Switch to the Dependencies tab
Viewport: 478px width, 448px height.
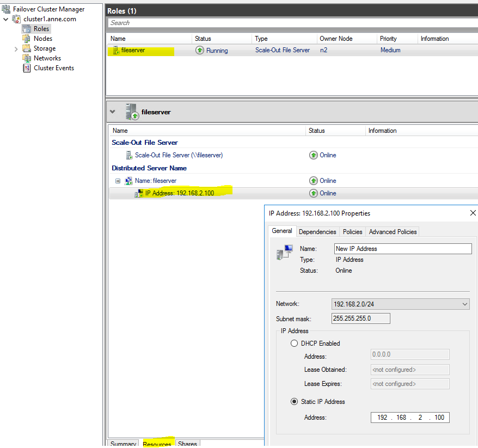(x=317, y=232)
